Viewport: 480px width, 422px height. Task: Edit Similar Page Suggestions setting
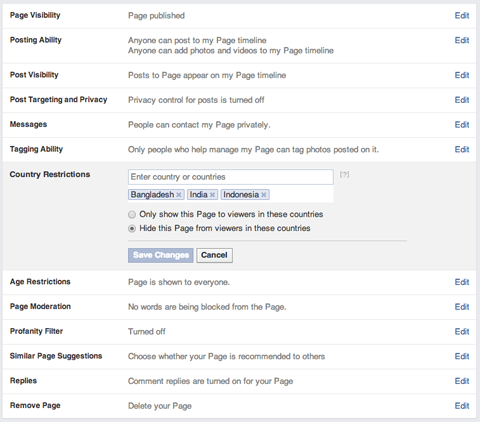tap(462, 356)
